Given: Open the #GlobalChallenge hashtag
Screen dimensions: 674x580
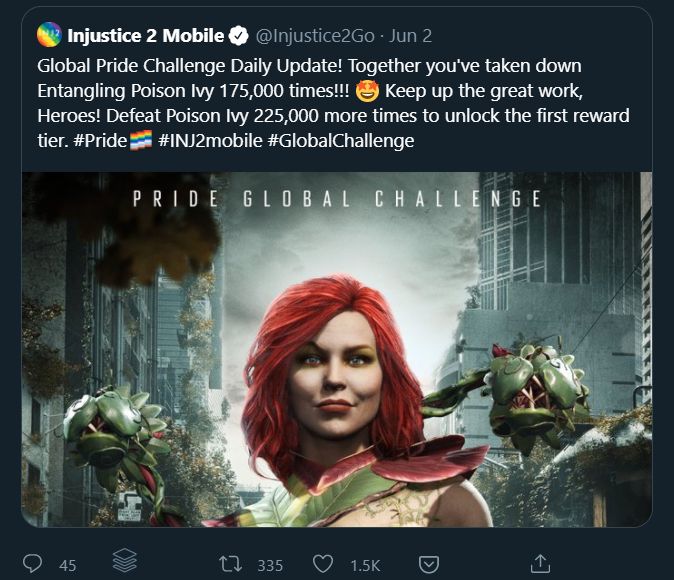Looking at the screenshot, I should [x=340, y=141].
